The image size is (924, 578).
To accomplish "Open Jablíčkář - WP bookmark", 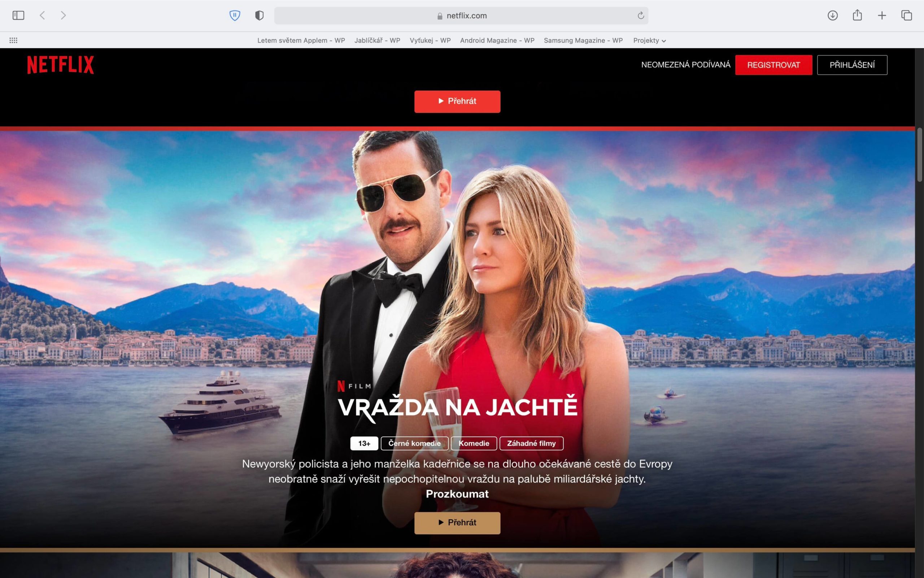I will point(377,40).
